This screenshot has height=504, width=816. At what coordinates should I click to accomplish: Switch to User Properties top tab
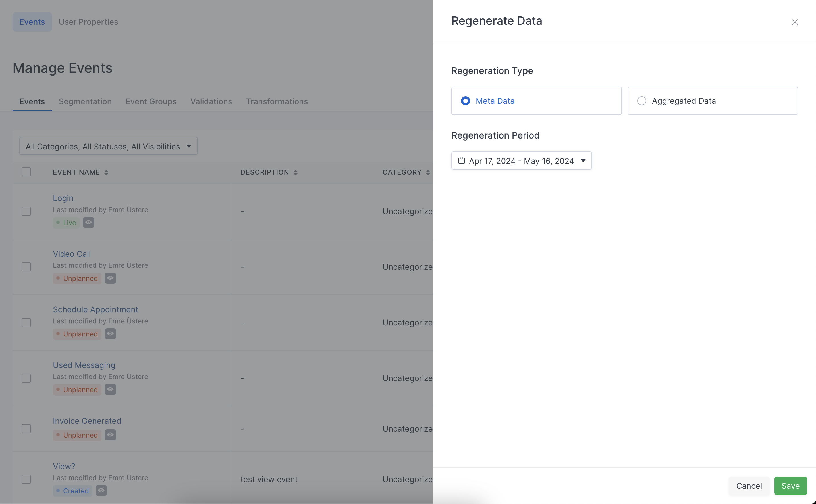[x=88, y=22]
